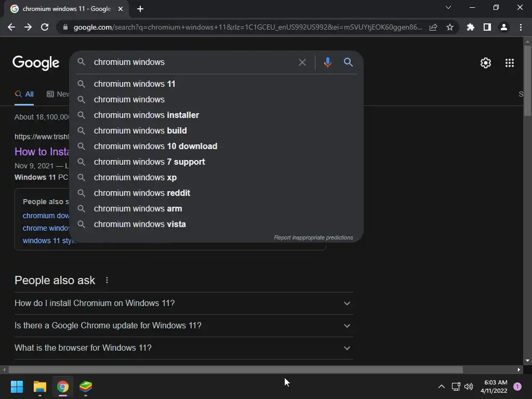Choose suggestion 'chromium windows arm'
The height and width of the screenshot is (399, 532).
pos(216,209)
